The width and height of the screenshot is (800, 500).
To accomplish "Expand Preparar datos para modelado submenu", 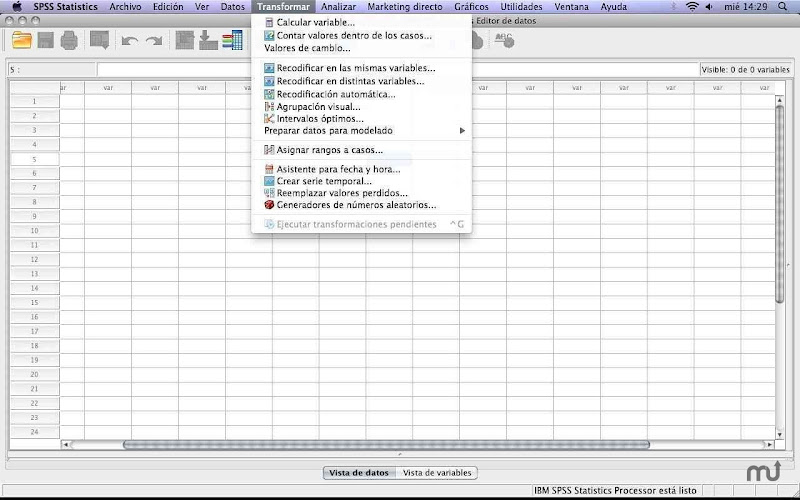I will (x=362, y=131).
